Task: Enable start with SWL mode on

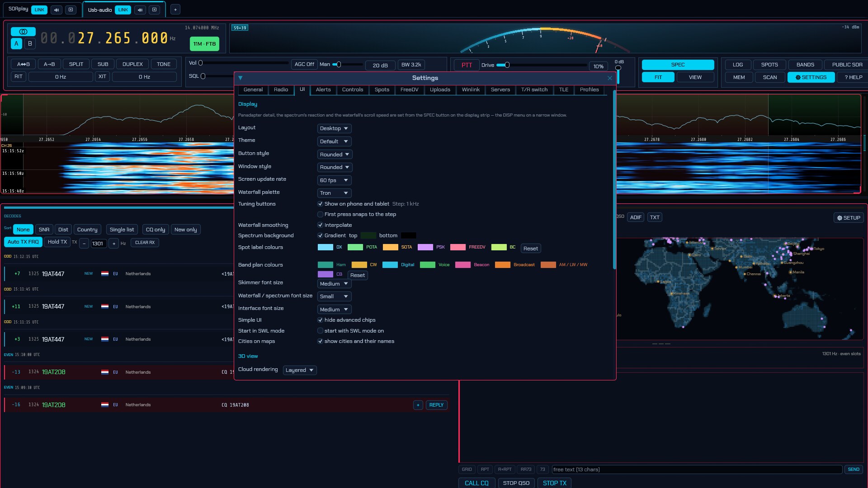Action: (x=320, y=331)
